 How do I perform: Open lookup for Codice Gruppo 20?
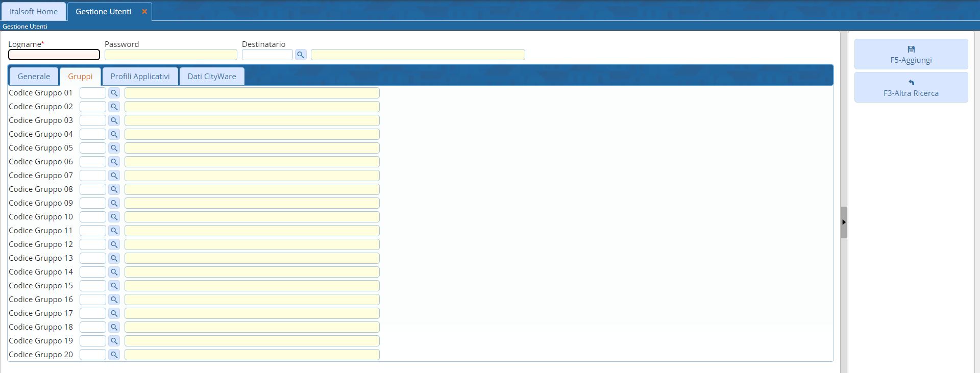(114, 355)
